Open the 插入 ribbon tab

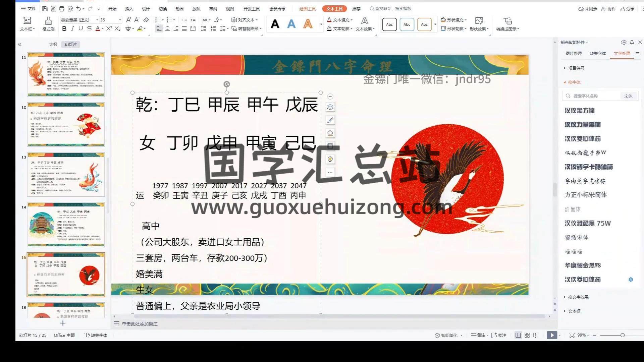pos(129,9)
